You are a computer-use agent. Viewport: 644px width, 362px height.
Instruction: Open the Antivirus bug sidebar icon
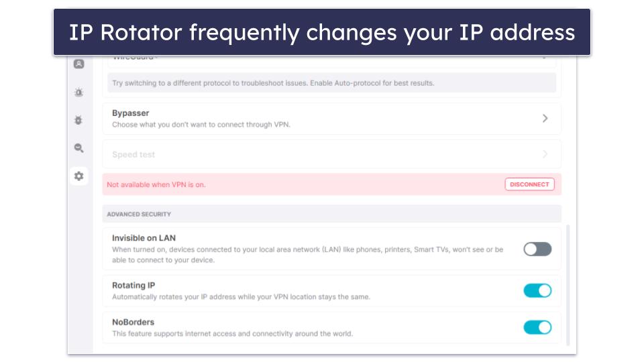78,120
